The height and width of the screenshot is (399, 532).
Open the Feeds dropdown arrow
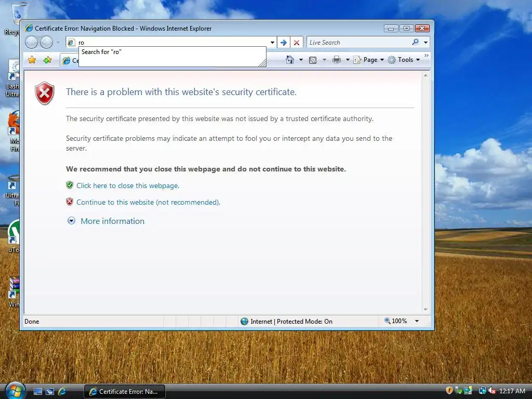(324, 60)
